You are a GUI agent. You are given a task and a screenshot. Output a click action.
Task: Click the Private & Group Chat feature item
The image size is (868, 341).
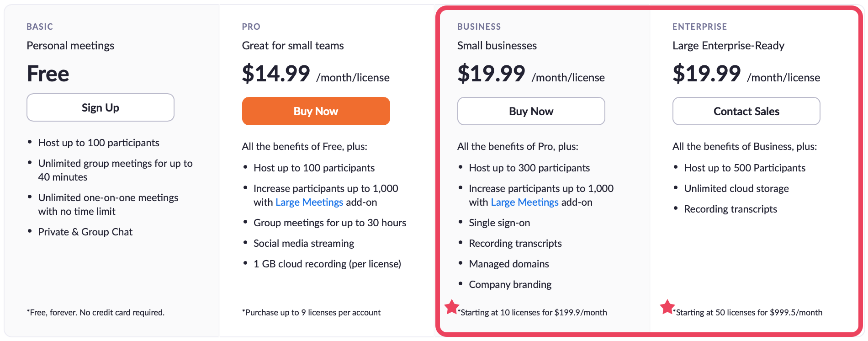[x=85, y=232]
